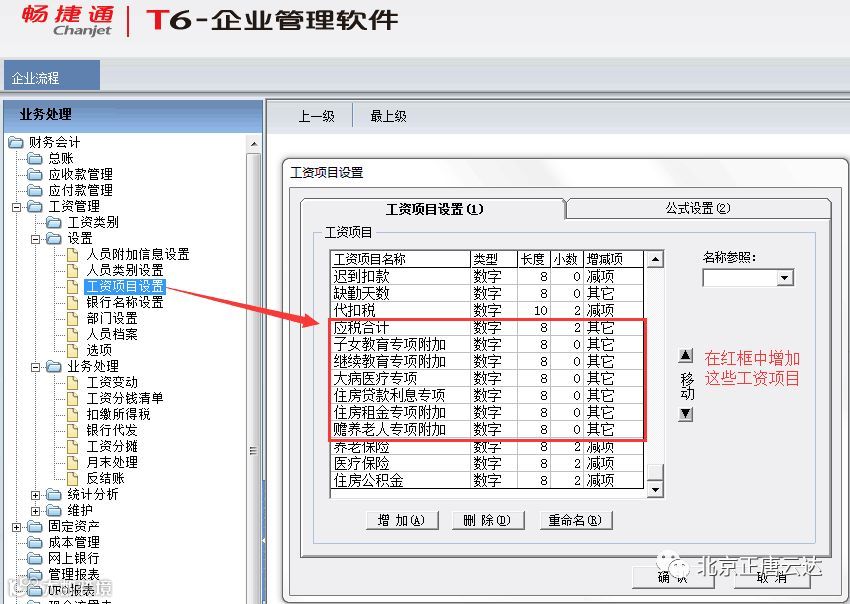Click the 工资项目名称 column header
Viewport: 850px width, 604px height.
pos(400,259)
